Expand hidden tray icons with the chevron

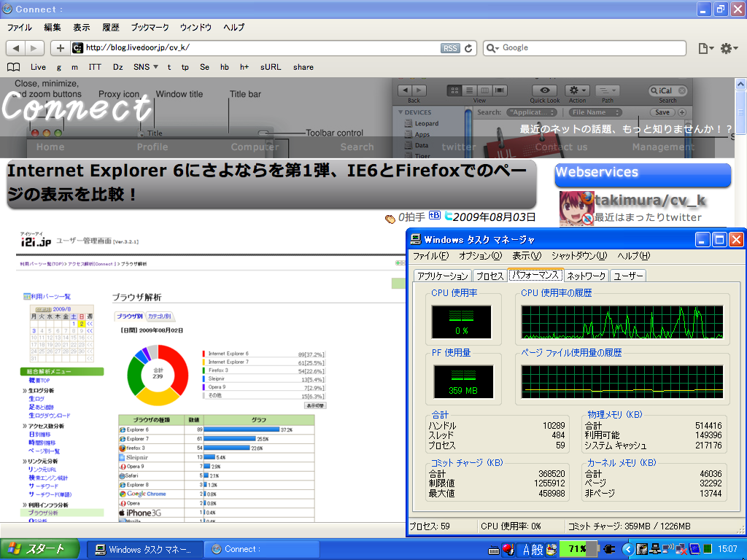click(x=628, y=550)
